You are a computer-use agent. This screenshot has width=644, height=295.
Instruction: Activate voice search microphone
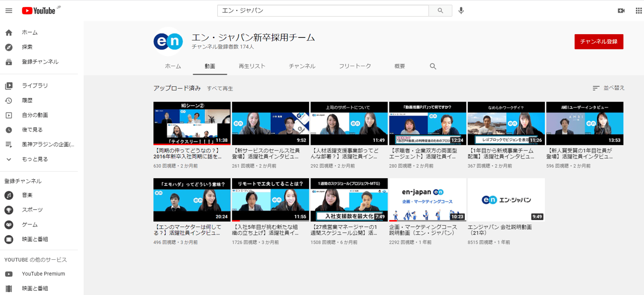click(461, 11)
